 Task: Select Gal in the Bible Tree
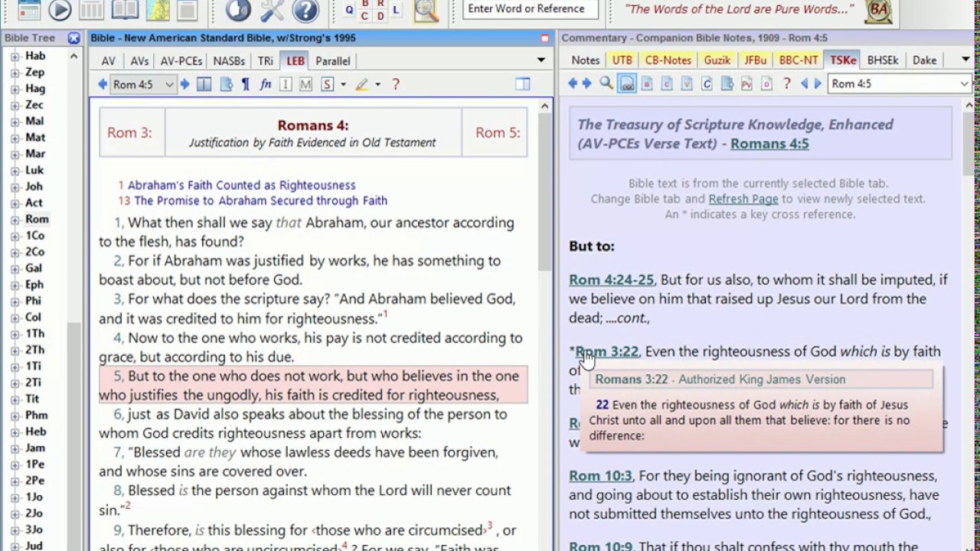click(34, 268)
